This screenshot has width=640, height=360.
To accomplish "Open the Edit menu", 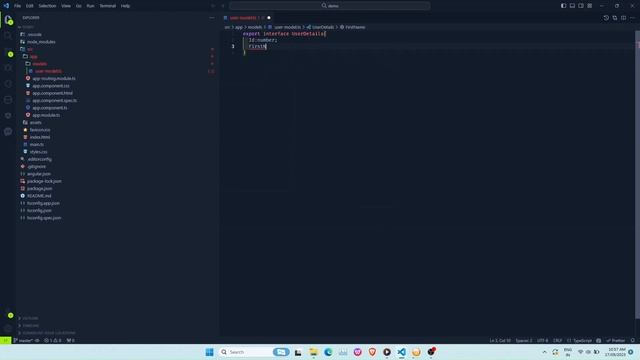I will pos(30,6).
